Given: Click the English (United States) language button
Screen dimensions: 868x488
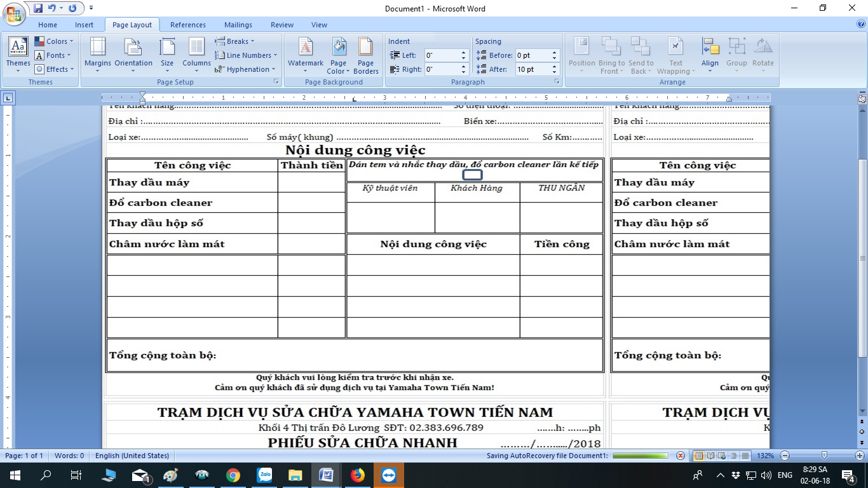Looking at the screenshot, I should [x=132, y=456].
